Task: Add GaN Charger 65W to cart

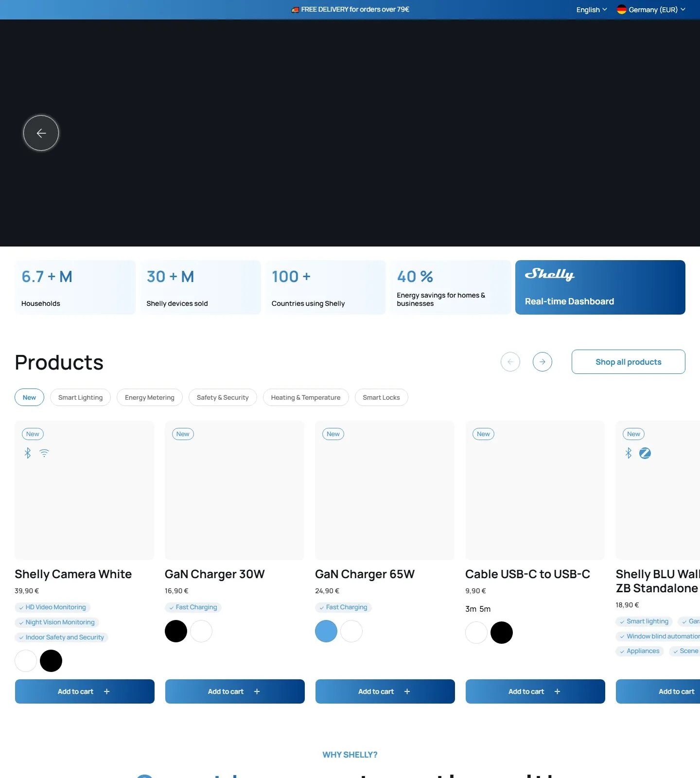Action: 385,691
